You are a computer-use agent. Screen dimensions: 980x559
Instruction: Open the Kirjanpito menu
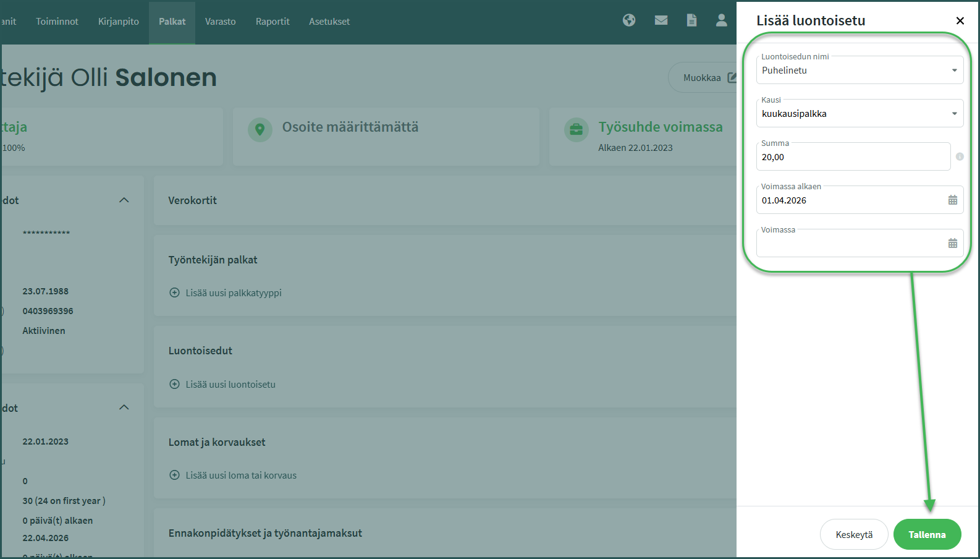(x=119, y=22)
